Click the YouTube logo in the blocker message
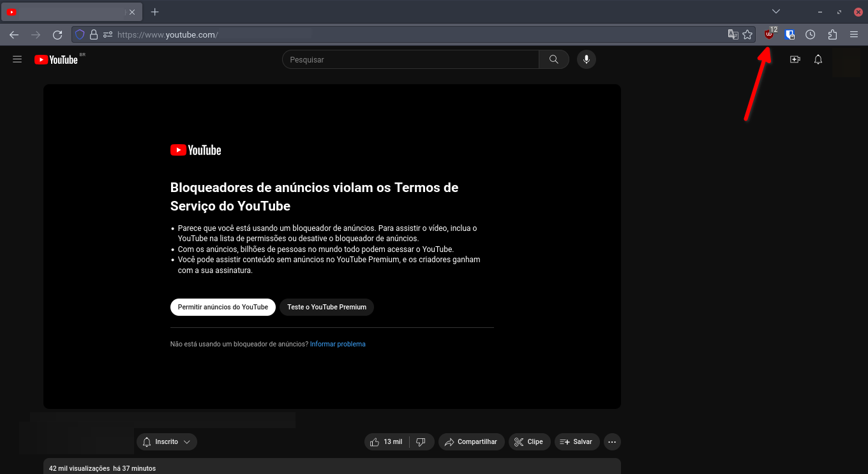Image resolution: width=868 pixels, height=474 pixels. pyautogui.click(x=196, y=150)
